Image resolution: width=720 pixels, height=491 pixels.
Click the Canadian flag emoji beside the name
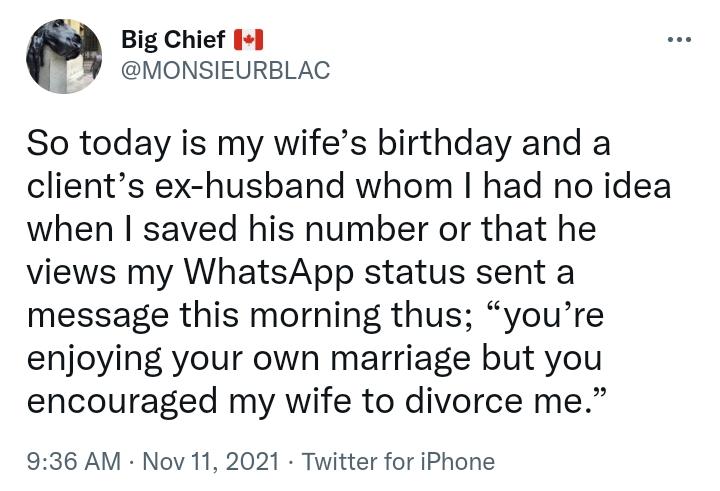(x=248, y=40)
